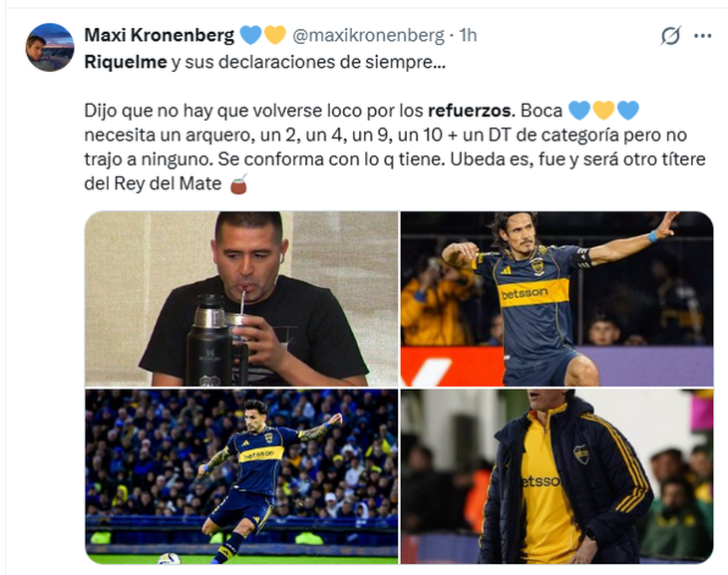The width and height of the screenshot is (728, 575).
Task: Click Maxi Kronenberg's profile avatar
Action: [x=50, y=48]
